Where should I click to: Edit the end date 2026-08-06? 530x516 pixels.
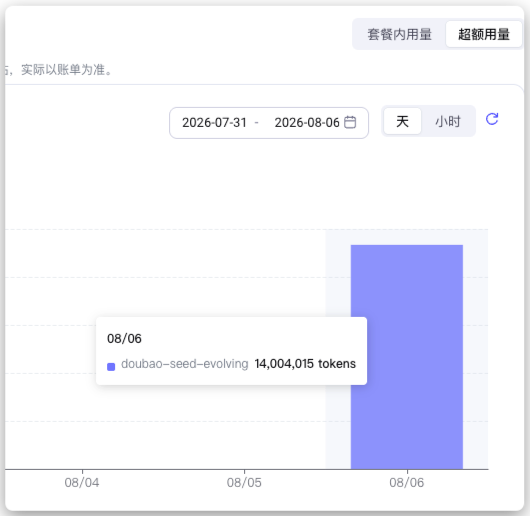tap(307, 123)
